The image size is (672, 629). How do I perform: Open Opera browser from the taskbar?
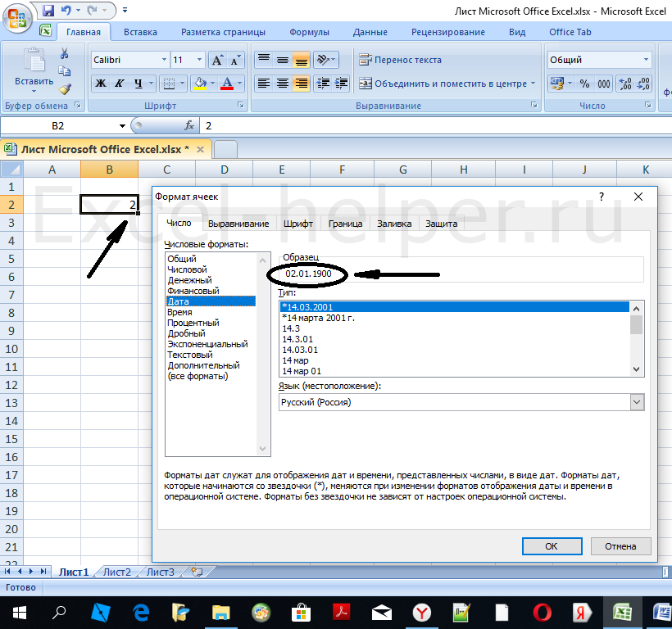coord(543,613)
